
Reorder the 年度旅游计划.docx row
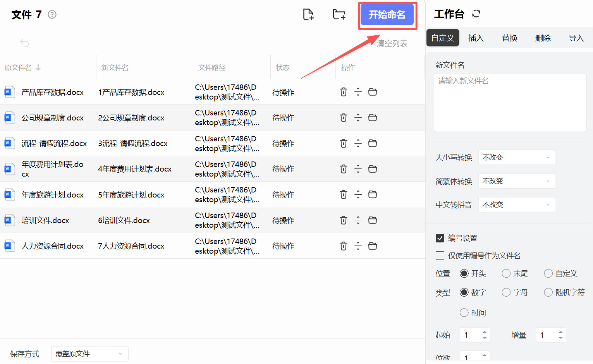point(358,194)
